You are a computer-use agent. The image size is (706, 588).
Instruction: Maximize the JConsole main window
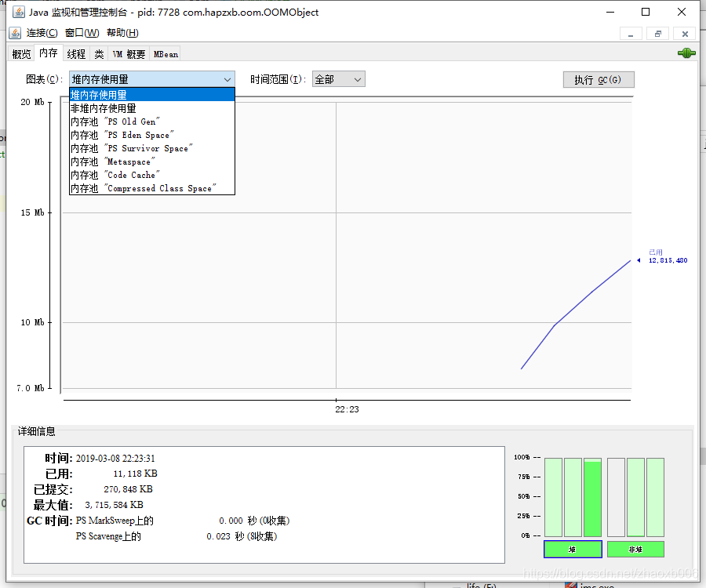[646, 12]
